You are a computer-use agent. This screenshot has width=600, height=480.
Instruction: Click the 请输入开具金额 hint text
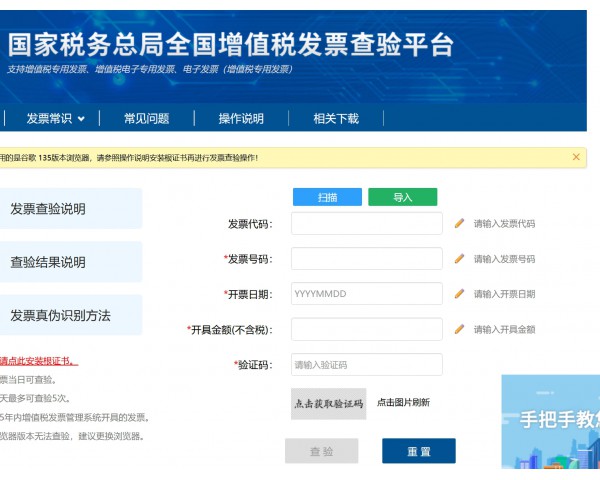[x=504, y=330]
